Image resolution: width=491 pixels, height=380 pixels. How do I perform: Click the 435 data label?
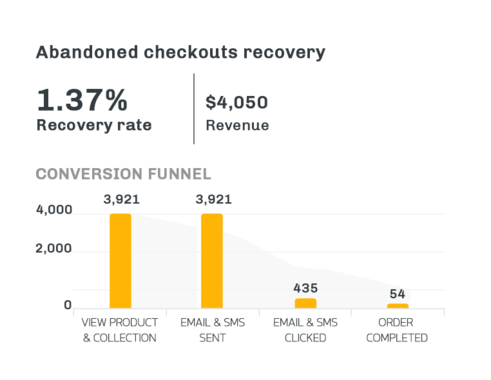(x=305, y=288)
